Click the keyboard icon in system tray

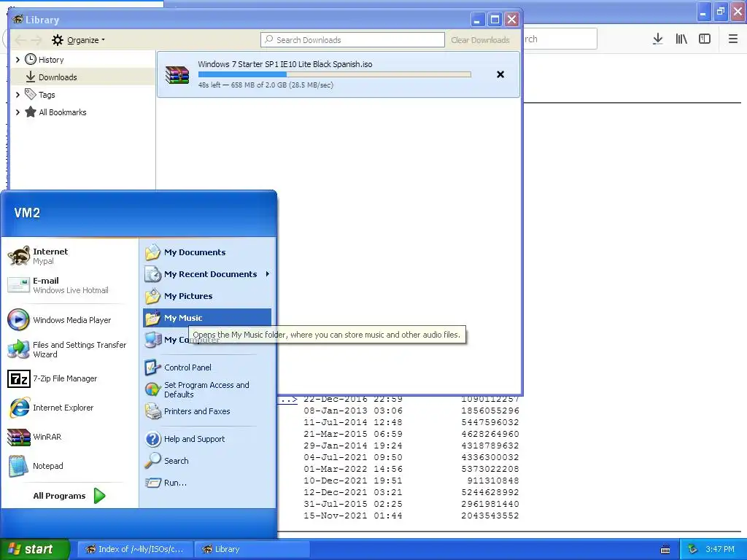665,550
